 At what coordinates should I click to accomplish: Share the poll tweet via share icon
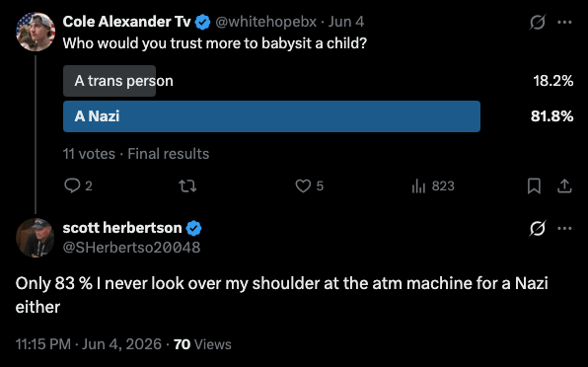564,185
